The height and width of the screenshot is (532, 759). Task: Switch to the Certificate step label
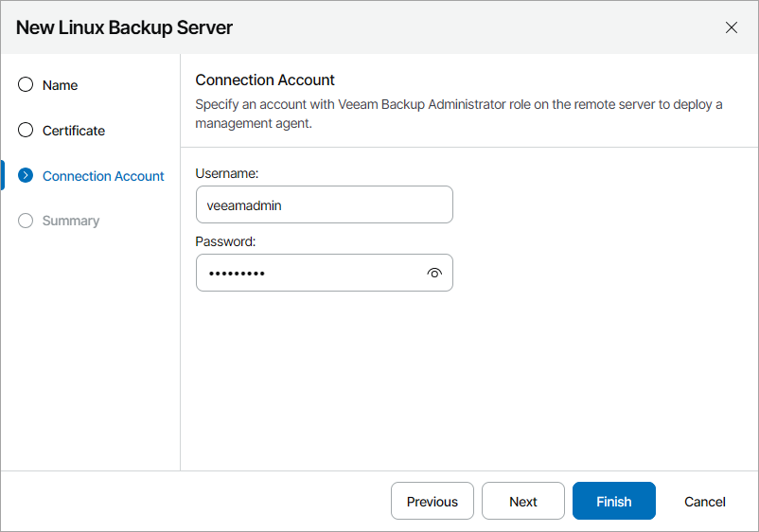coord(74,131)
